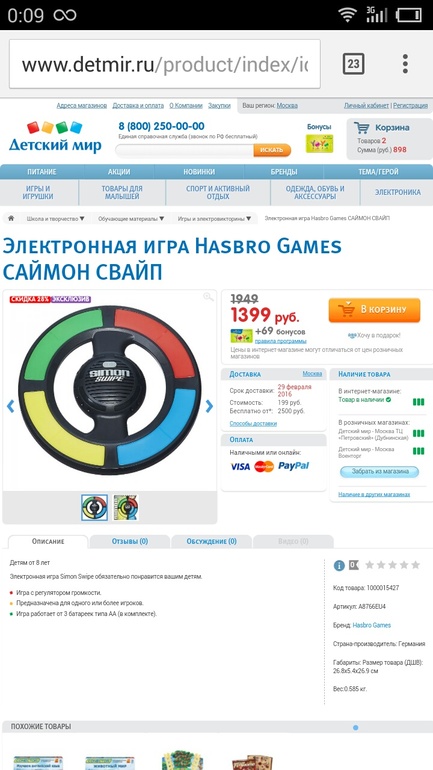The width and height of the screenshot is (433, 770).
Task: Click the blue info icon near rating stars
Action: pyautogui.click(x=339, y=566)
